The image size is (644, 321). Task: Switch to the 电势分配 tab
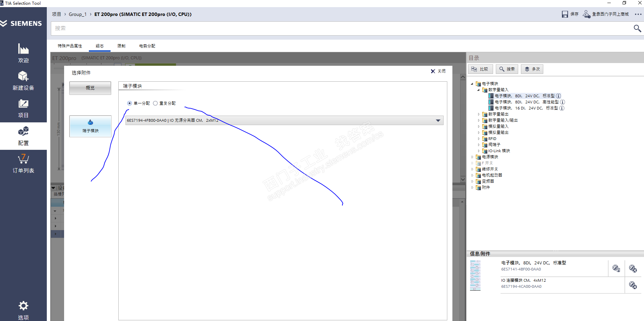pos(147,46)
